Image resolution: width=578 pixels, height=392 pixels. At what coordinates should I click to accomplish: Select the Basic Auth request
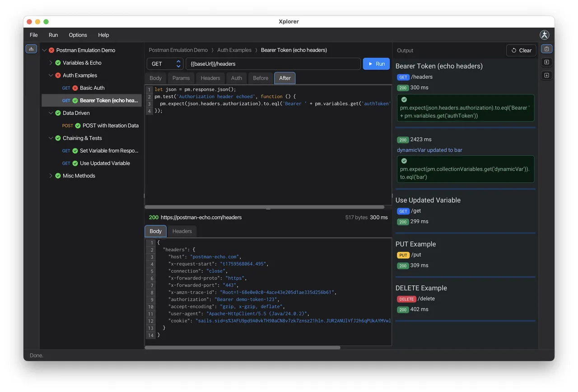click(x=92, y=88)
